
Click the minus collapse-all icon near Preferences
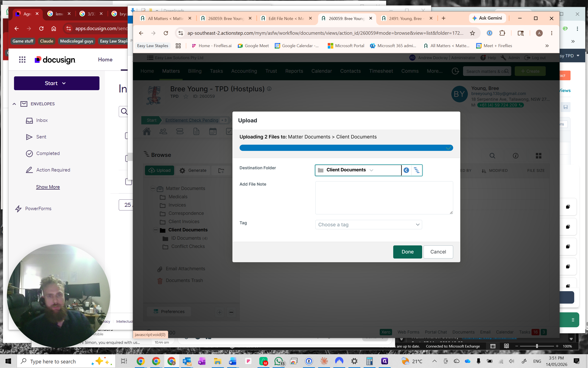[x=231, y=312]
